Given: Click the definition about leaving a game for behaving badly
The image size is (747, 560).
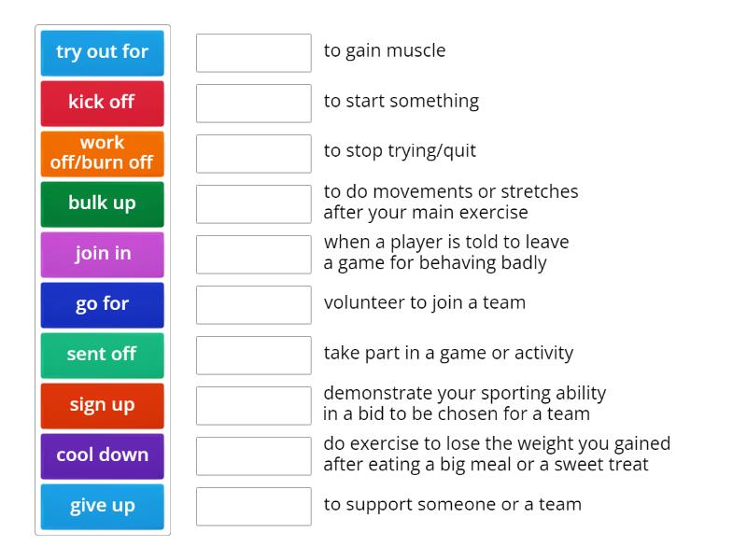Looking at the screenshot, I should coord(447,252).
